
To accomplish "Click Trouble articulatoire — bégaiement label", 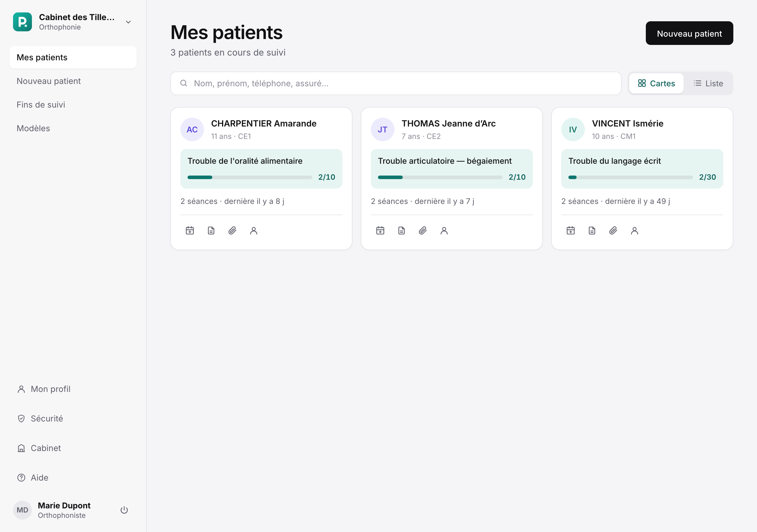I will [x=444, y=161].
